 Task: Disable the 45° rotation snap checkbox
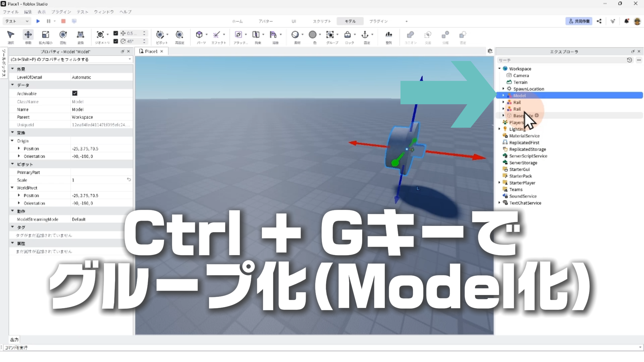(116, 41)
